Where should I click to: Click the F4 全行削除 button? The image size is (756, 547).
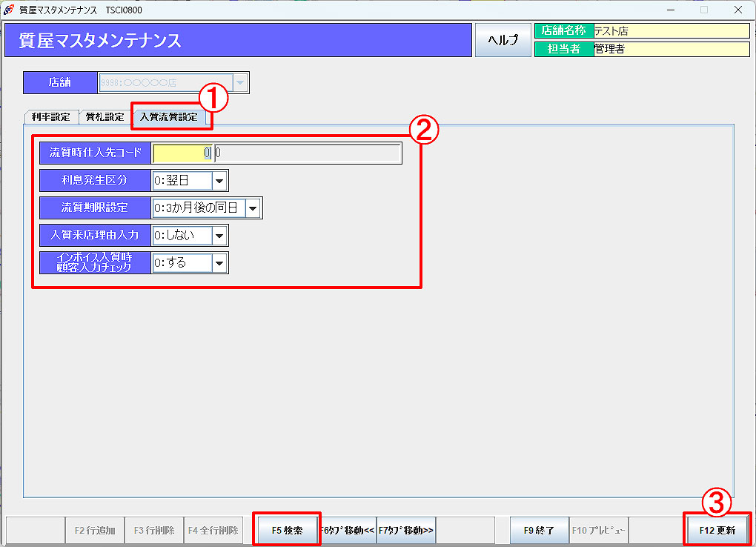coord(213,530)
